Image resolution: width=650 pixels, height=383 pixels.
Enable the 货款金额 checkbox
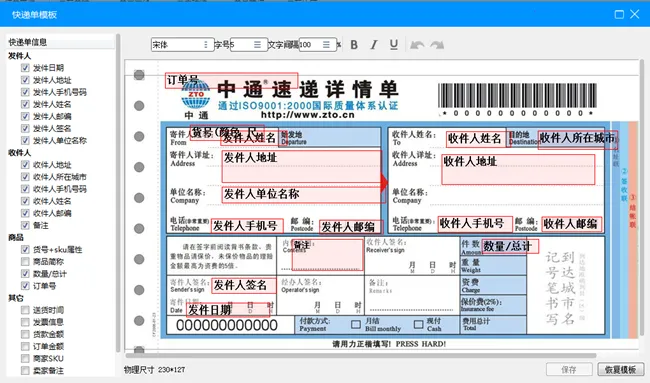25,334
